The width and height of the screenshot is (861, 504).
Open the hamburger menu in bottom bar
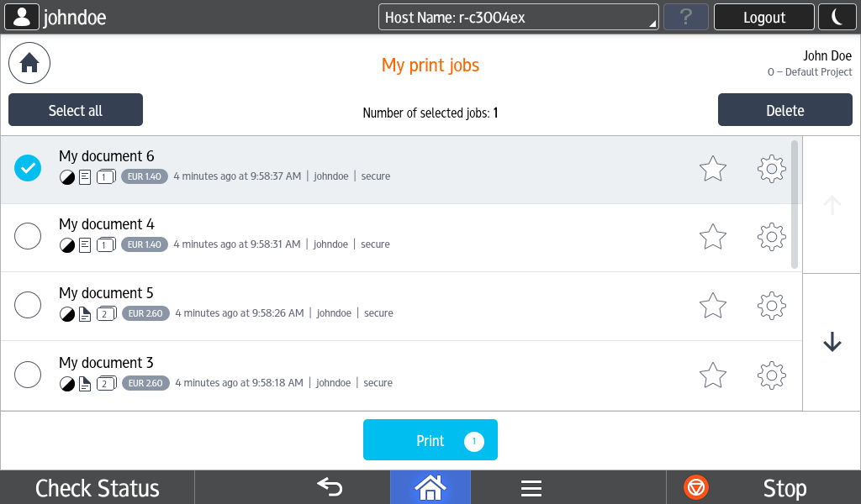(531, 488)
